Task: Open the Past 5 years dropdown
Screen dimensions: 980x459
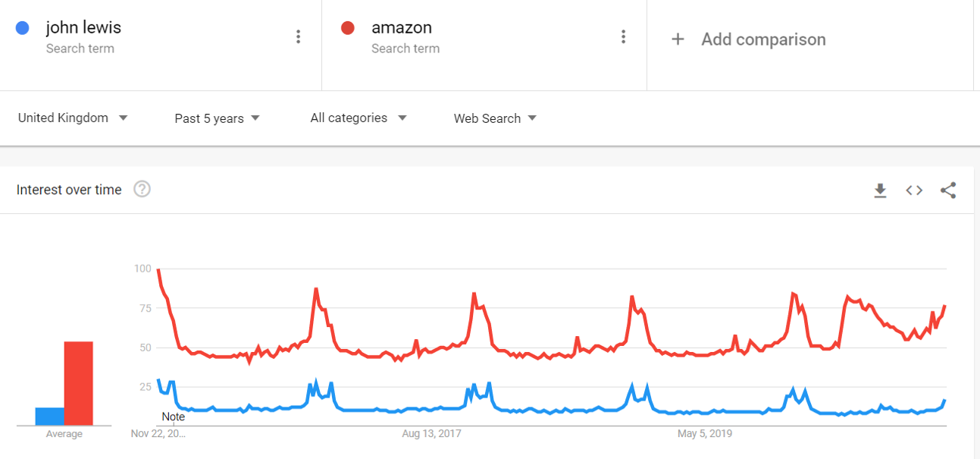Action: click(x=217, y=118)
